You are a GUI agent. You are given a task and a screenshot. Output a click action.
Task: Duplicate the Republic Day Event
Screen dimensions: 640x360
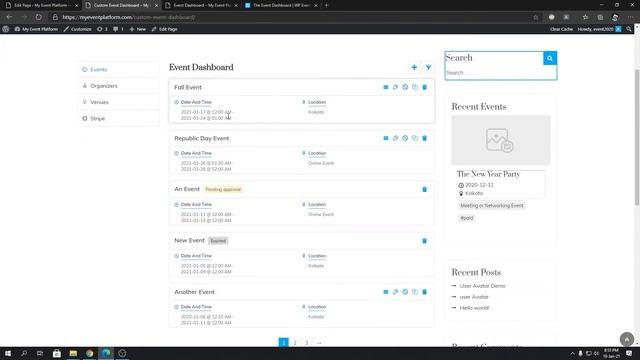pyautogui.click(x=415, y=138)
